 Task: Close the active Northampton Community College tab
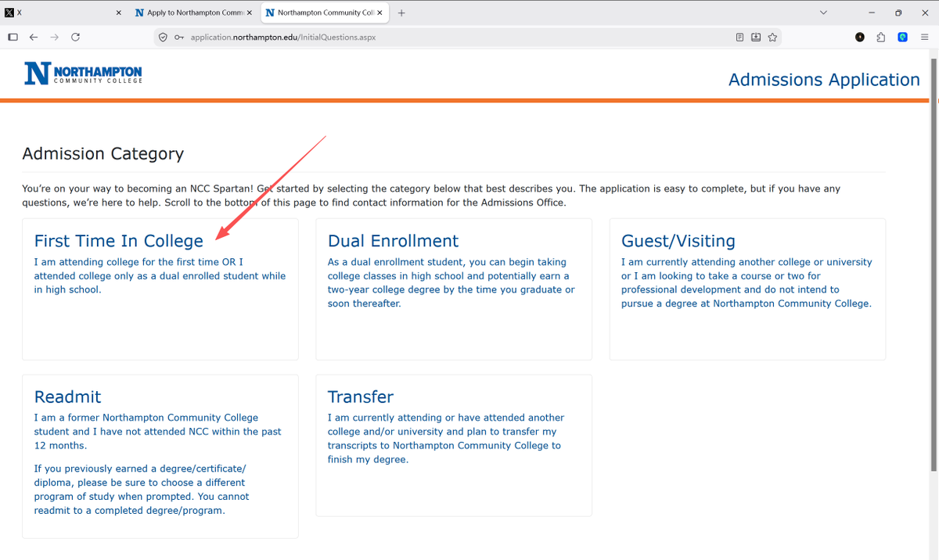click(380, 13)
